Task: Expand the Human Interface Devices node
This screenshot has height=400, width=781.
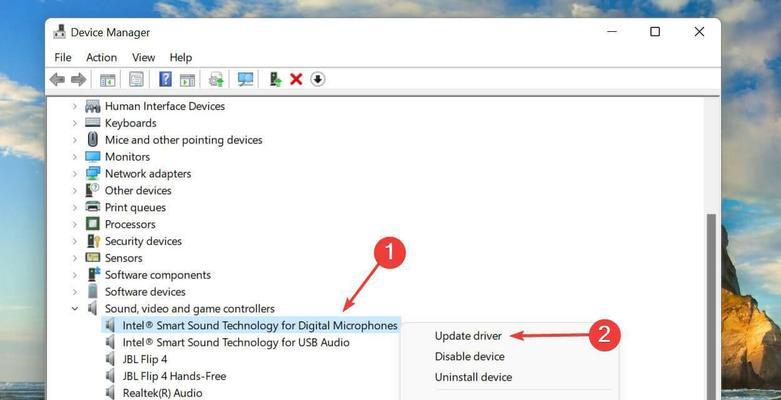Action: point(75,106)
